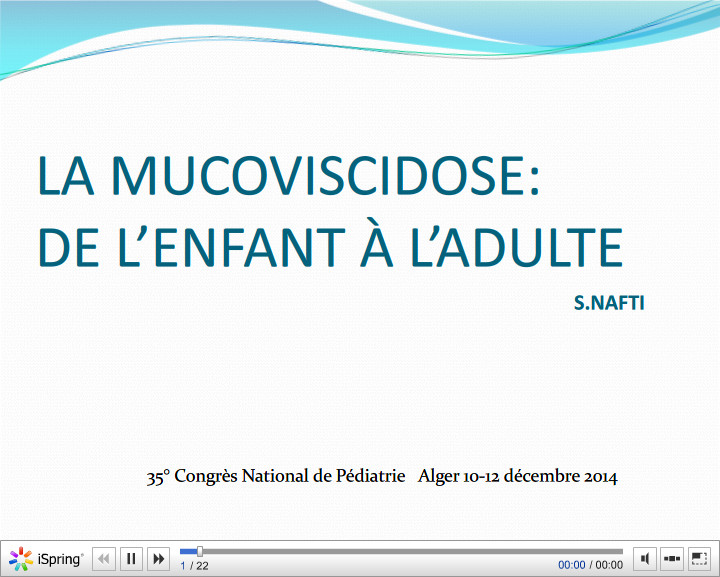Mute the presentation audio
This screenshot has width=720, height=577.
coord(646,559)
